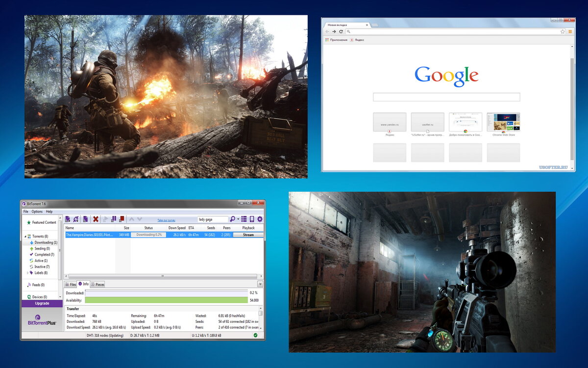This screenshot has height=368, width=588.
Task: Sort torrents by the Seeds column header
Action: click(x=211, y=228)
